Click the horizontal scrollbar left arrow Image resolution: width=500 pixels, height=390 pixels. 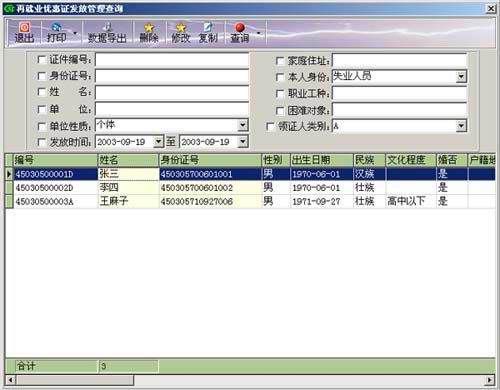[10, 380]
